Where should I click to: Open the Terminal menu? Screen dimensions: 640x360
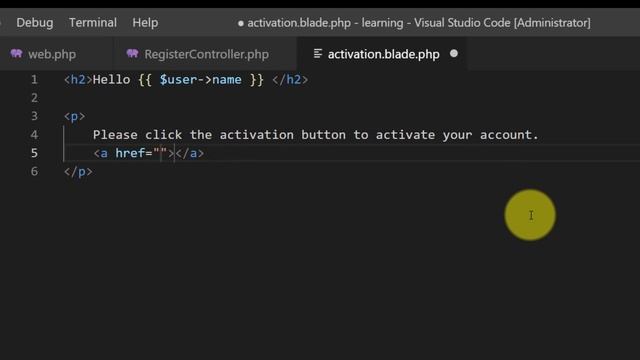[x=93, y=22]
